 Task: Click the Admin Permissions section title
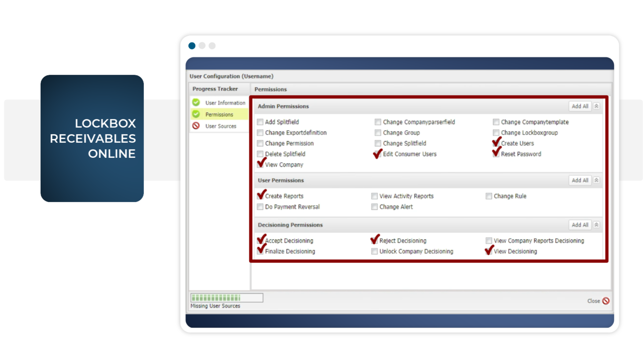[x=283, y=106]
